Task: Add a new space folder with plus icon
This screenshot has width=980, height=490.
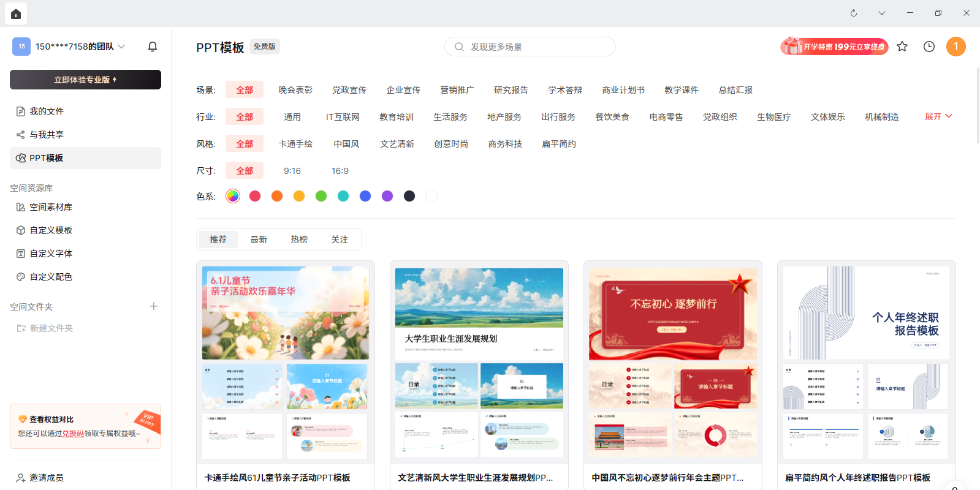Action: (154, 306)
